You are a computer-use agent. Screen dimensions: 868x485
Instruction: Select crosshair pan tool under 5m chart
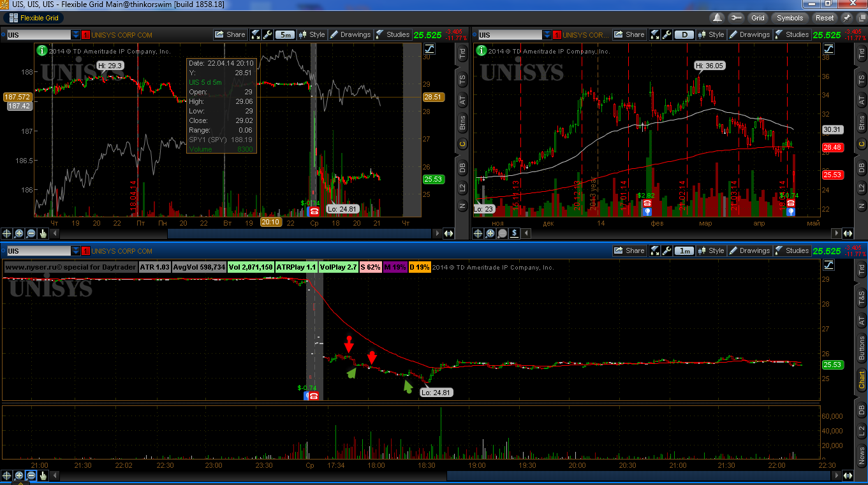coord(7,233)
